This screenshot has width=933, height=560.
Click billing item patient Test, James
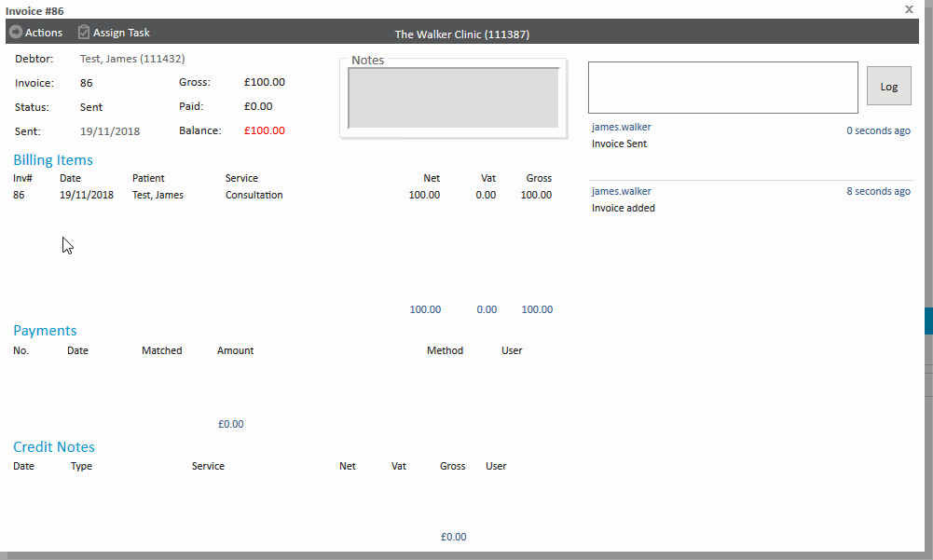tap(158, 195)
